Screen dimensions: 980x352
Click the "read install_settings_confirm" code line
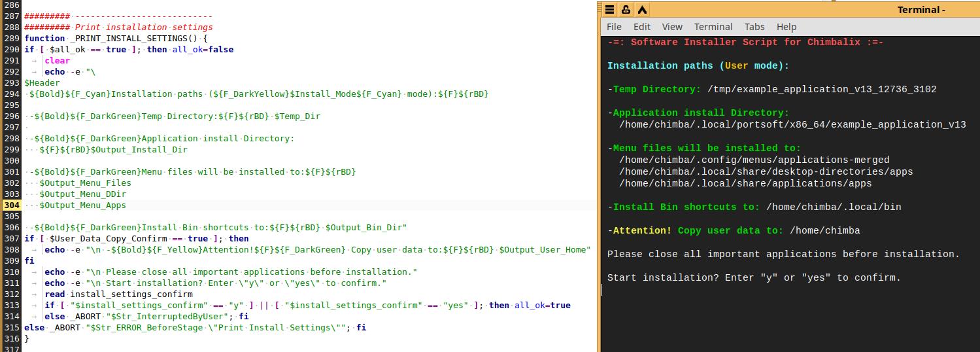pos(118,294)
